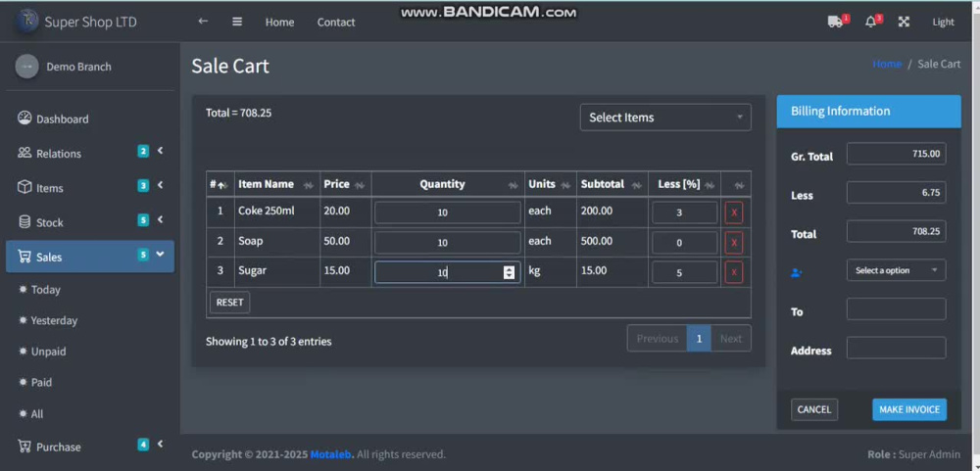Viewport: 980px width, 471px height.
Task: Remove the Soap row with X
Action: click(734, 243)
